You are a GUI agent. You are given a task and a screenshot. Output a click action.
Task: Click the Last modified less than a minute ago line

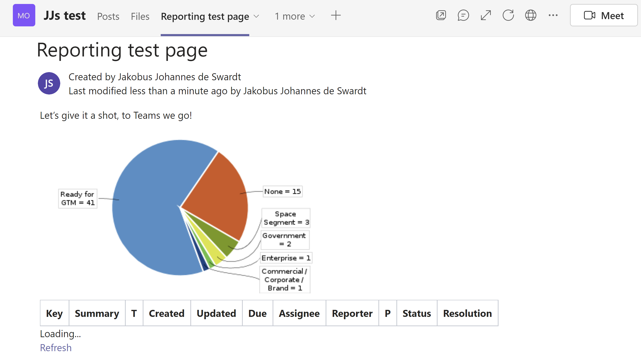[x=217, y=91]
